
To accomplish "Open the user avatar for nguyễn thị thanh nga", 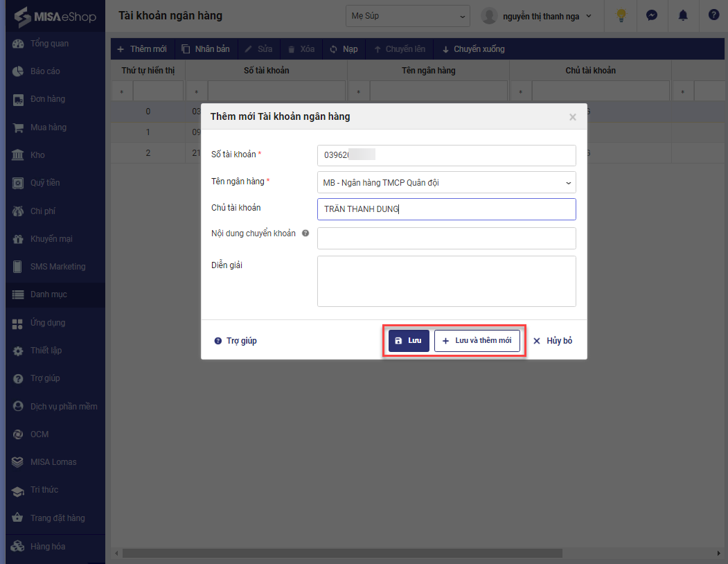I will click(489, 16).
